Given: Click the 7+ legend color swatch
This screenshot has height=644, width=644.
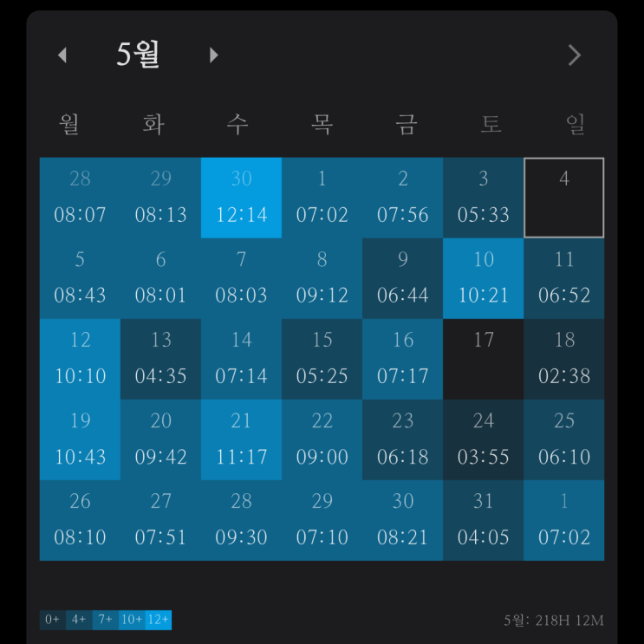Looking at the screenshot, I should click(105, 620).
